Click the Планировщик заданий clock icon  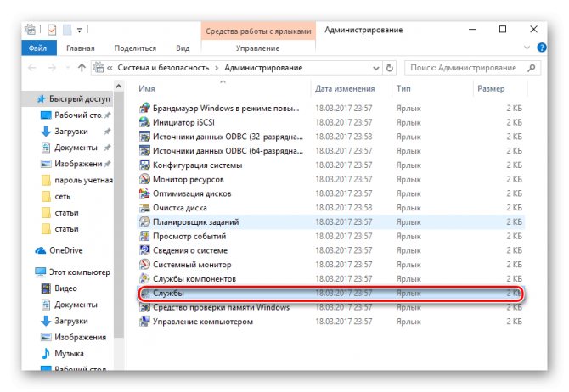coord(144,221)
